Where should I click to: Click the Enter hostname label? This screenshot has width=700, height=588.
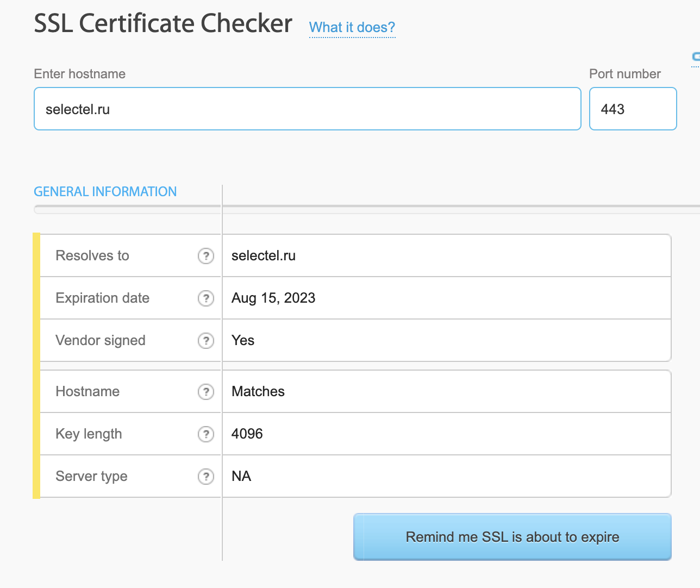click(79, 74)
